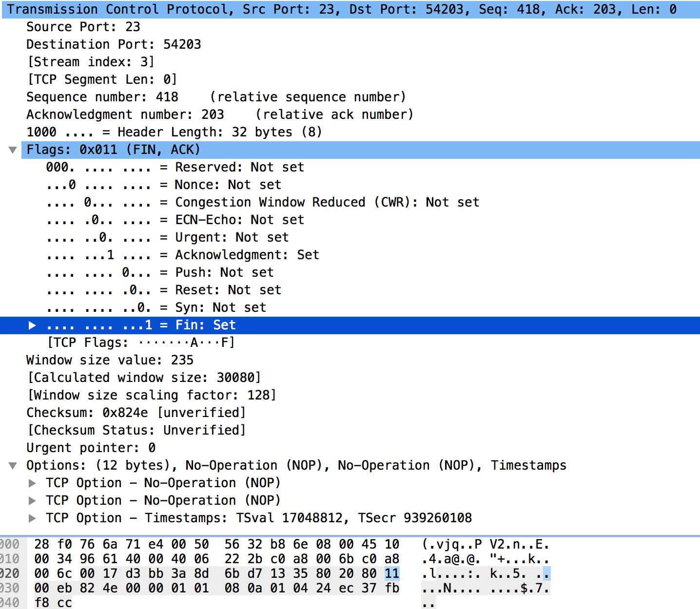Screen dimensions: 700x609
Task: Expand TCP Option Timestamps row
Action: (x=32, y=518)
